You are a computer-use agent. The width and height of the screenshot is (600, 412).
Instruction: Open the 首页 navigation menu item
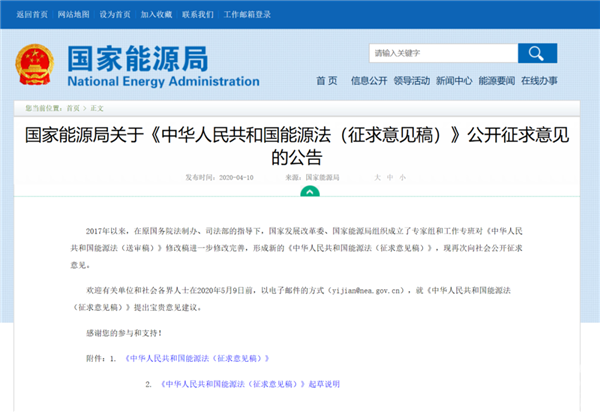pyautogui.click(x=326, y=81)
